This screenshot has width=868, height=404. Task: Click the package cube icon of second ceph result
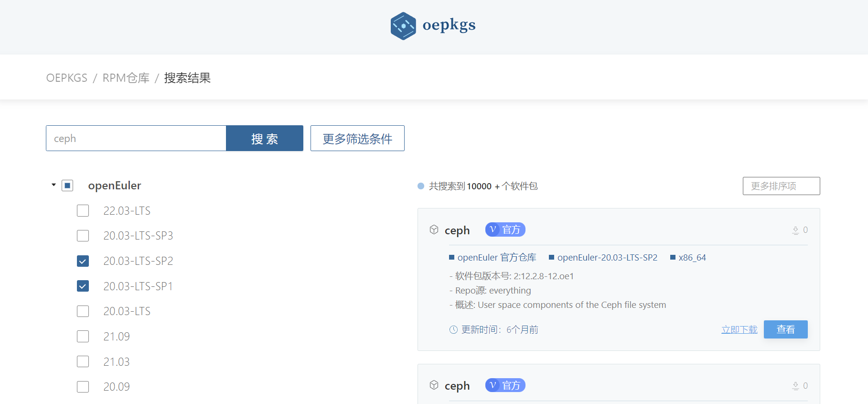(x=434, y=385)
